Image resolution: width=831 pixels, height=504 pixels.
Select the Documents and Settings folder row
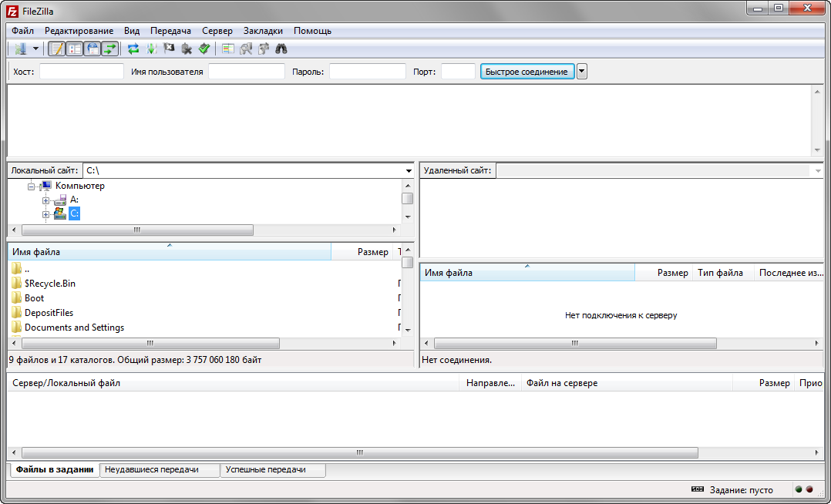click(205, 328)
